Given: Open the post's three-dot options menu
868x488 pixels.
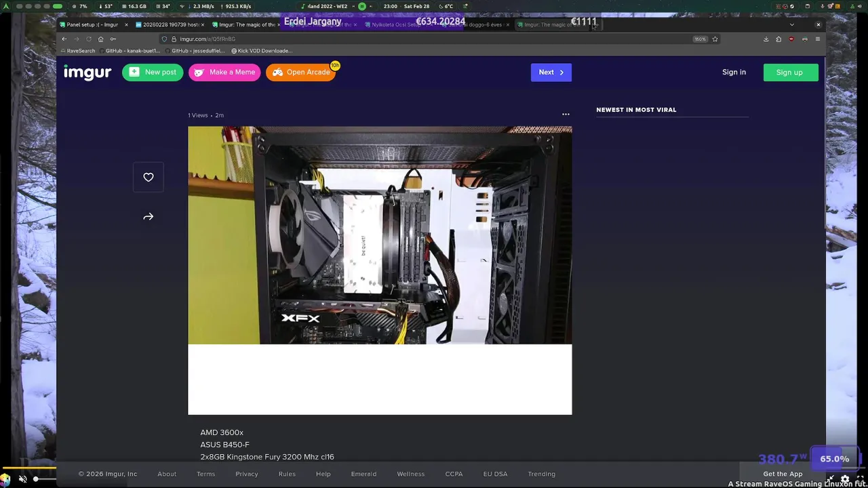Looking at the screenshot, I should point(566,115).
